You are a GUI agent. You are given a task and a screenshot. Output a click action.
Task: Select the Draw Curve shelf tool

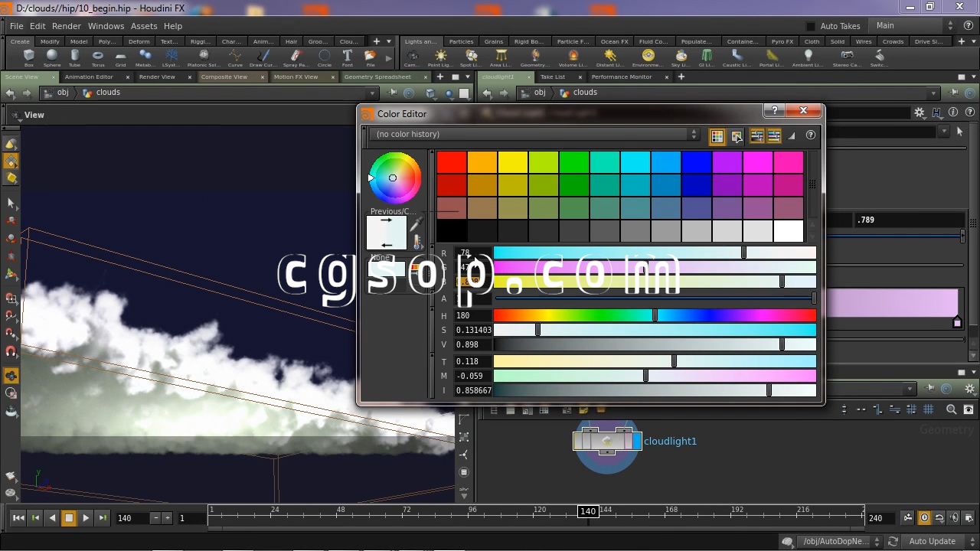pyautogui.click(x=263, y=58)
